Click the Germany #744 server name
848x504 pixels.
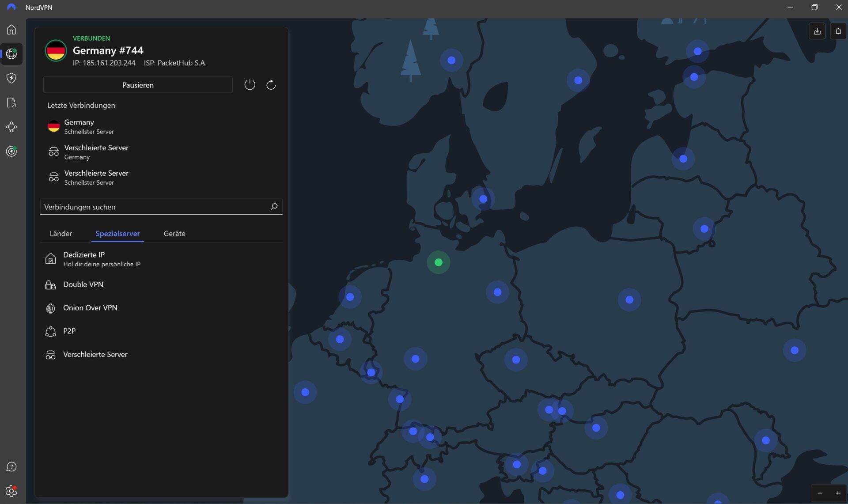tap(108, 50)
